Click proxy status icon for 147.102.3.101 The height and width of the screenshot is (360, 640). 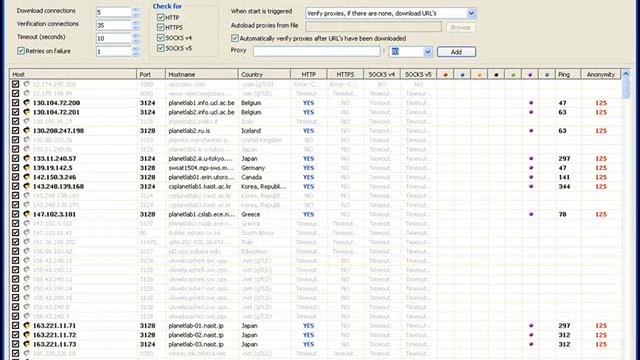point(27,214)
